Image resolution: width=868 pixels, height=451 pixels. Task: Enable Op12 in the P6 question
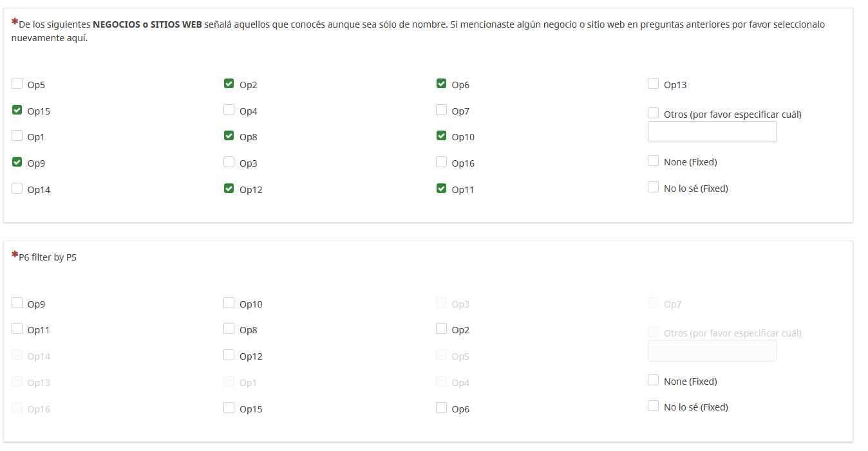[x=229, y=355]
